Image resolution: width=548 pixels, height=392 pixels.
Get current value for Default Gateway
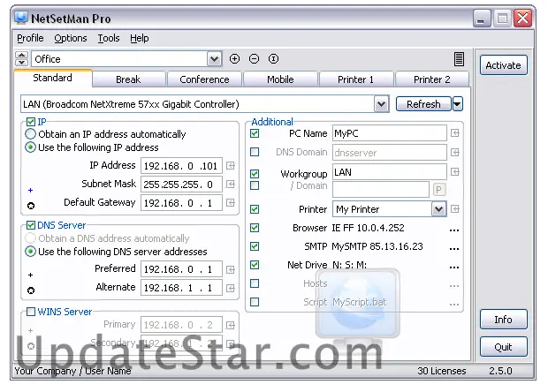[231, 202]
